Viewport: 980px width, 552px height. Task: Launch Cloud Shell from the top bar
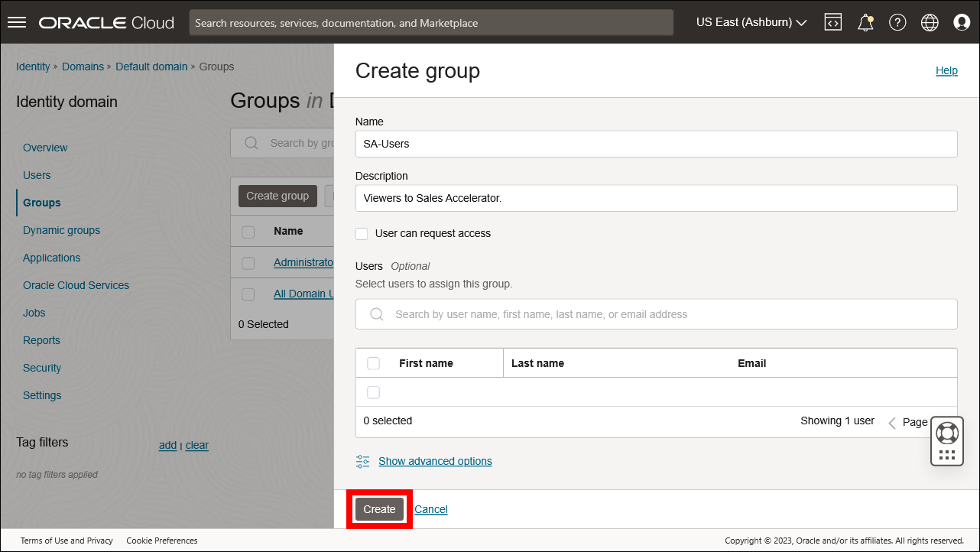click(832, 21)
